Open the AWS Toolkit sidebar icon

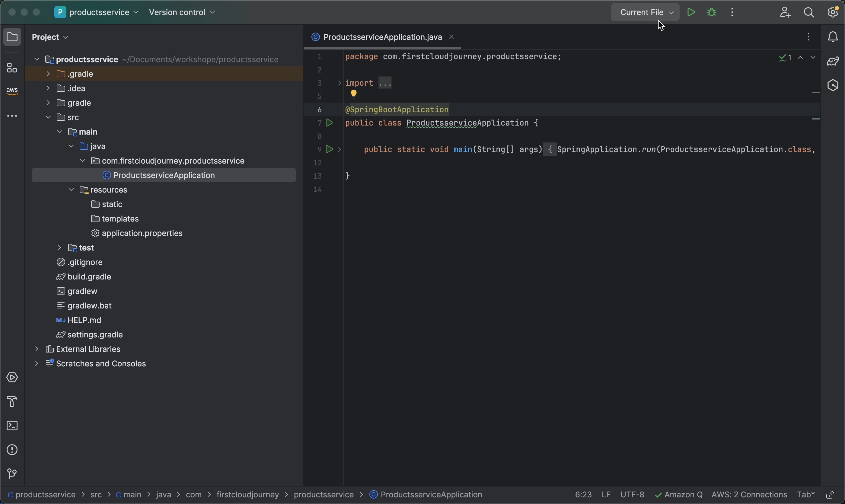tap(12, 91)
